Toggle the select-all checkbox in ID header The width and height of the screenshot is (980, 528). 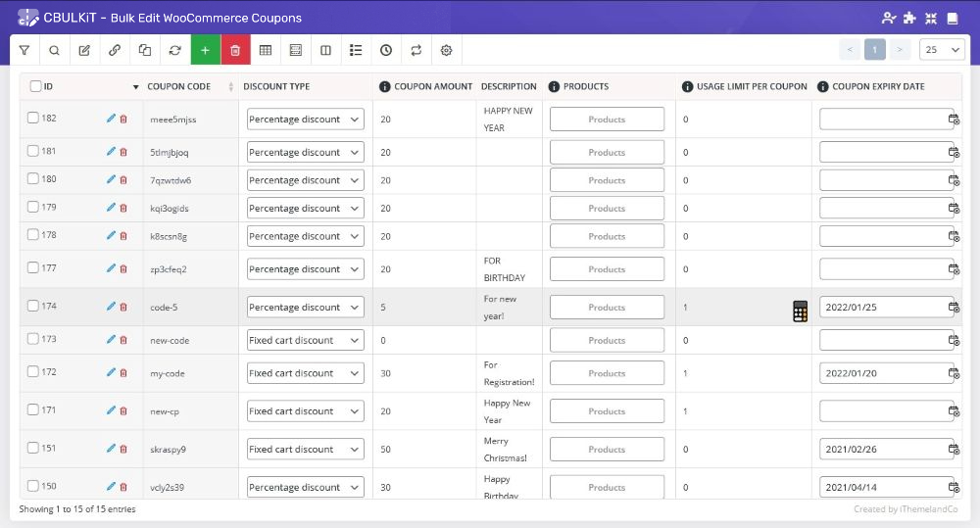tap(35, 86)
